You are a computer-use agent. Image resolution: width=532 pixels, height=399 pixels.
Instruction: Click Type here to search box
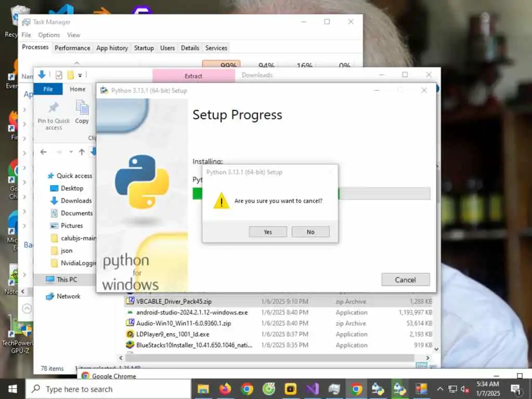click(x=109, y=389)
